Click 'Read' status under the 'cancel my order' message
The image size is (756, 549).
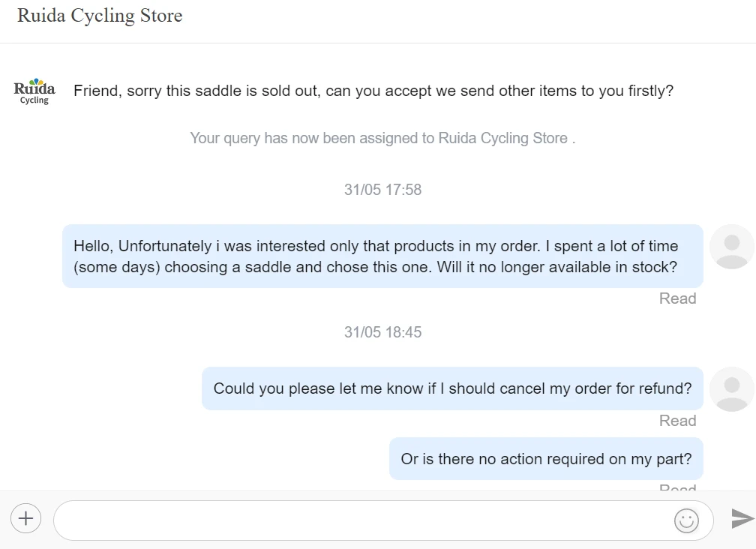click(x=677, y=421)
